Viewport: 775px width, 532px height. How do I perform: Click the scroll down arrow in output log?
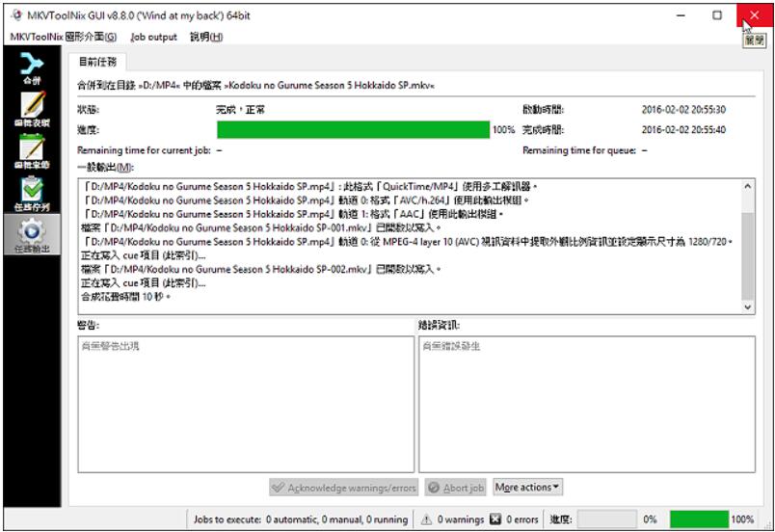pos(748,306)
